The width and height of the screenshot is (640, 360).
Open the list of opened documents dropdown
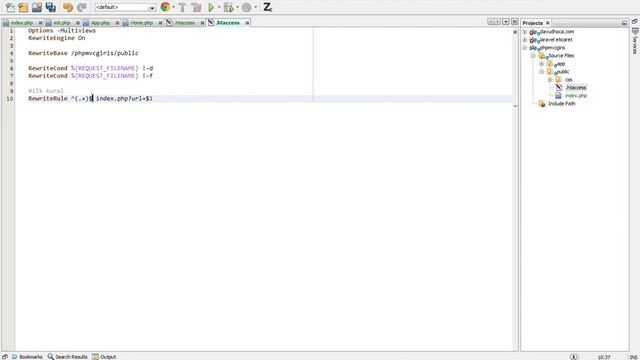[506, 22]
